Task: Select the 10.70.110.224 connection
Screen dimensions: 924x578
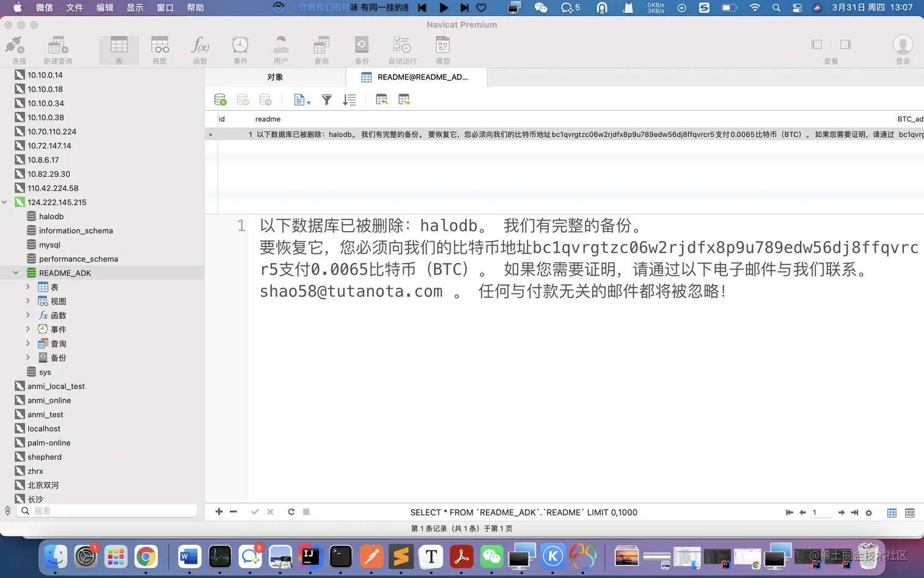Action: tap(51, 132)
